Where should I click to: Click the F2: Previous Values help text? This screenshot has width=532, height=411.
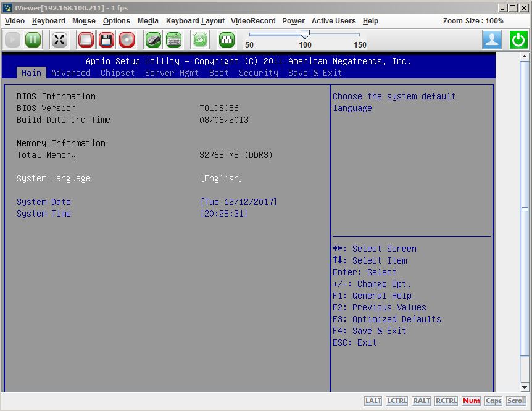[380, 307]
